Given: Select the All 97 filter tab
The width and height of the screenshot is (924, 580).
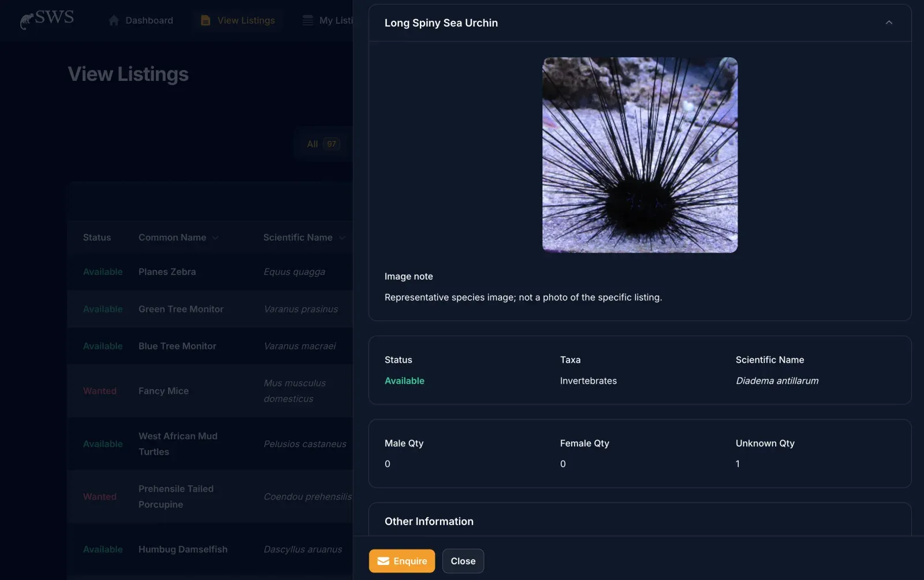Looking at the screenshot, I should click(323, 144).
